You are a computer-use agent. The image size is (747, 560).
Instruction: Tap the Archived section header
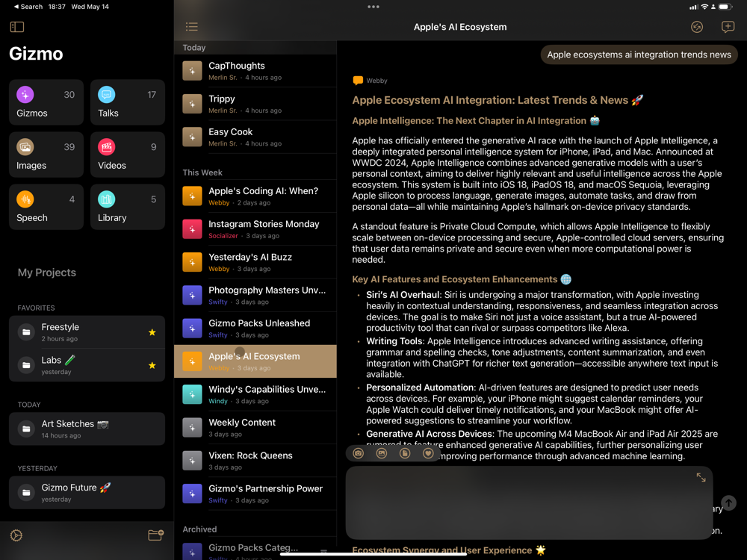(x=199, y=529)
